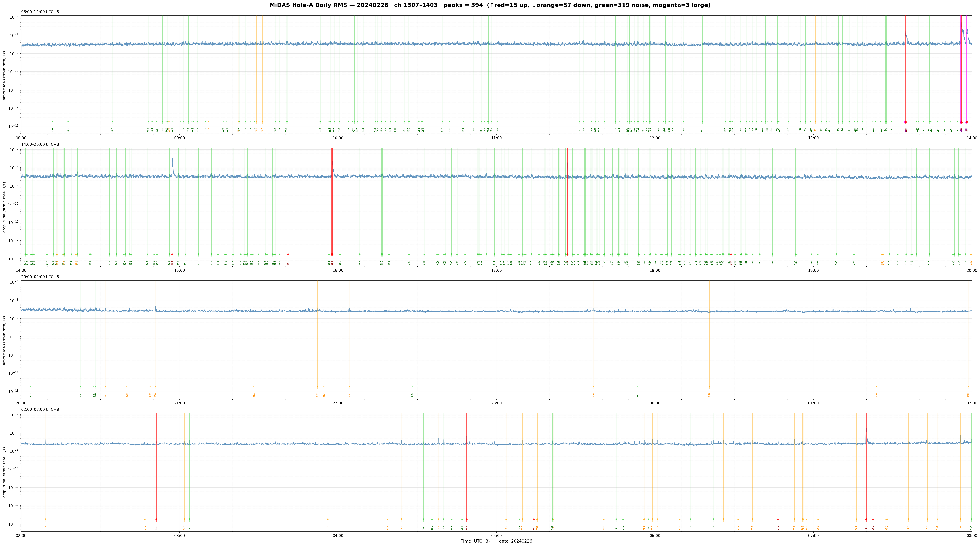Image resolution: width=980 pixels, height=546 pixels.
Task: Click the peak number label 327
Action: (x=106, y=395)
